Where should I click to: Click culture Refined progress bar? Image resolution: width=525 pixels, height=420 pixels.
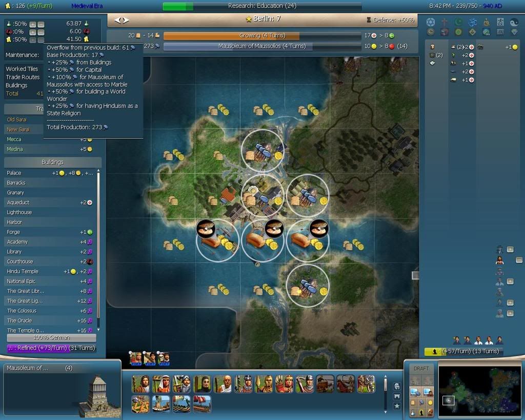click(52, 348)
